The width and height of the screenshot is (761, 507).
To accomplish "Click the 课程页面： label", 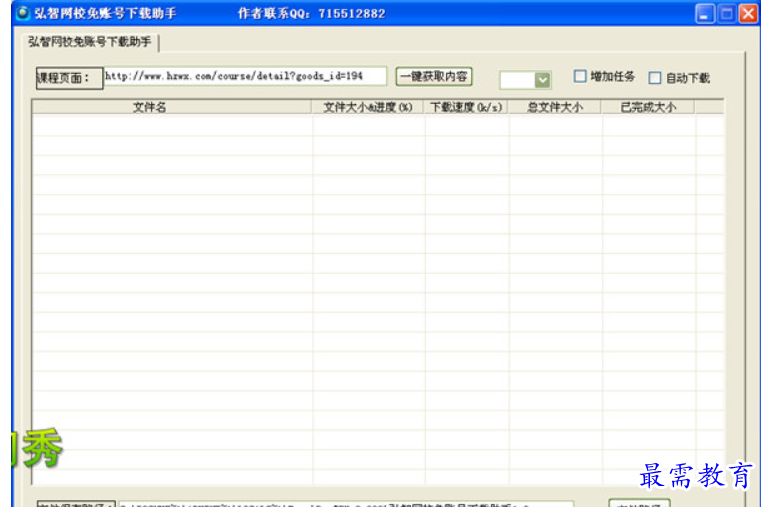I will tap(69, 78).
